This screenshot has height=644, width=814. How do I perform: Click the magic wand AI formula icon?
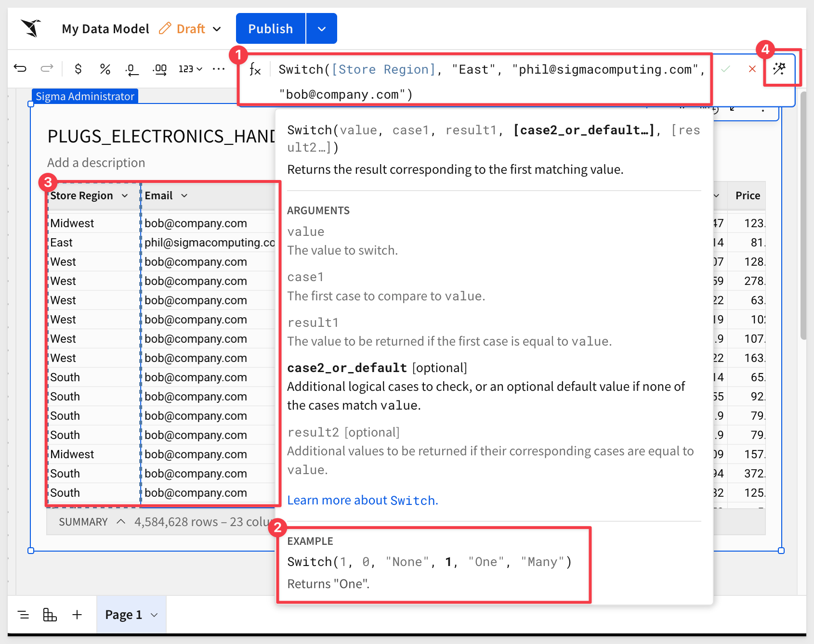pos(779,68)
